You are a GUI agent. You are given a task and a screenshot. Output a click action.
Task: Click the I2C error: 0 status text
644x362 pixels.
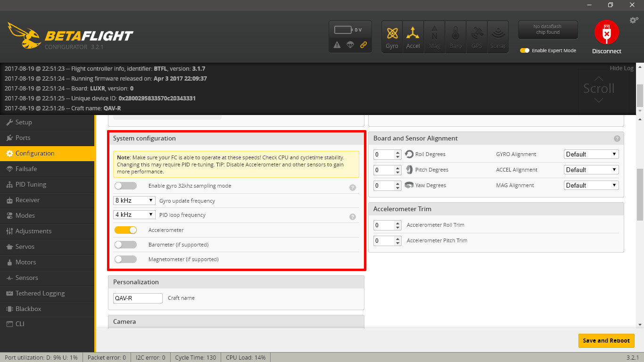[x=150, y=357]
